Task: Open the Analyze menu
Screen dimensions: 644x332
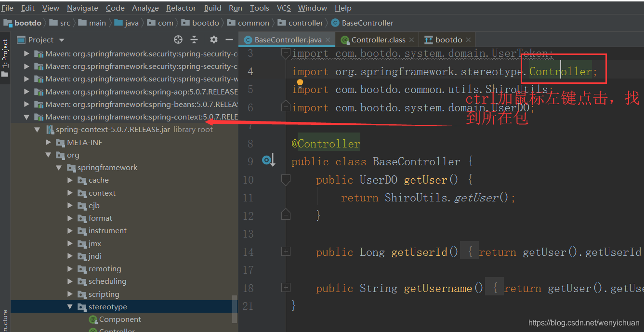Action: point(145,8)
